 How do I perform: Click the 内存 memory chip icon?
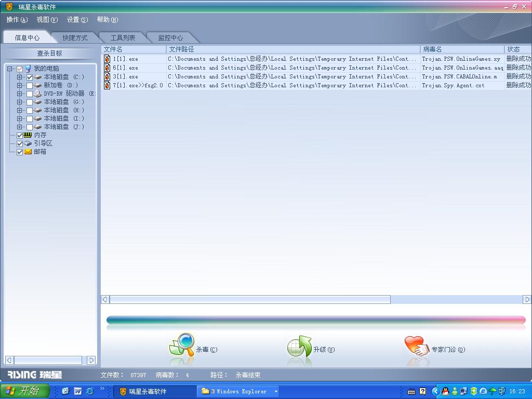[x=28, y=135]
